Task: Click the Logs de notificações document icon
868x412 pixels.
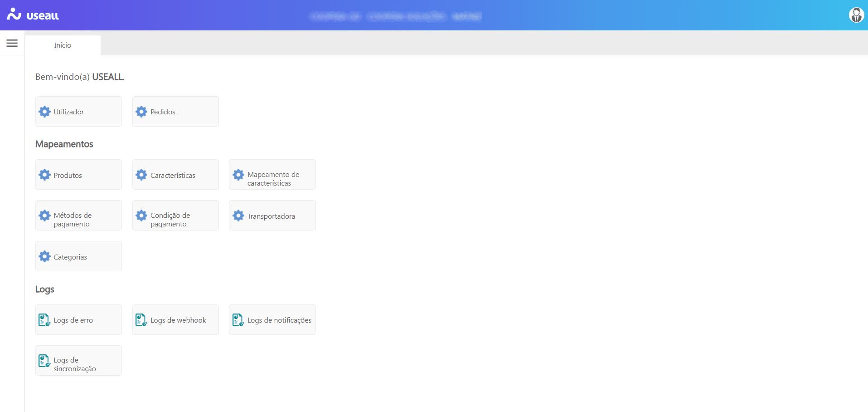Action: (x=238, y=320)
